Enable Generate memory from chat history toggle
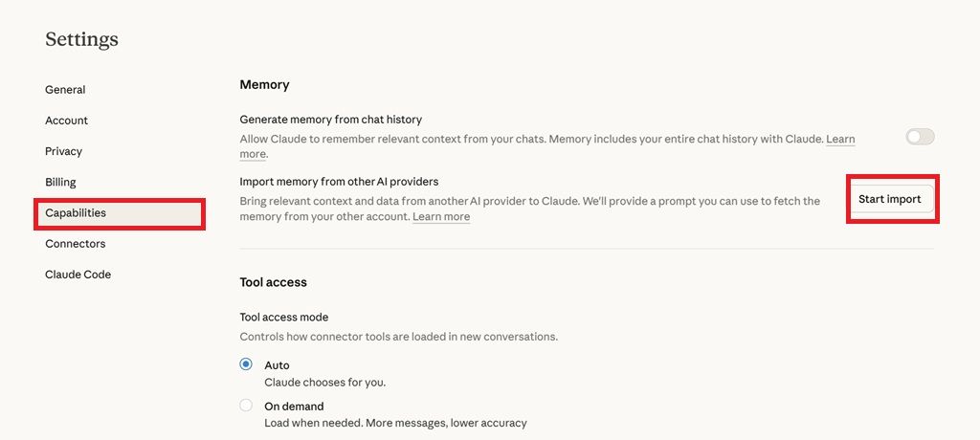The height and width of the screenshot is (440, 980). click(920, 137)
